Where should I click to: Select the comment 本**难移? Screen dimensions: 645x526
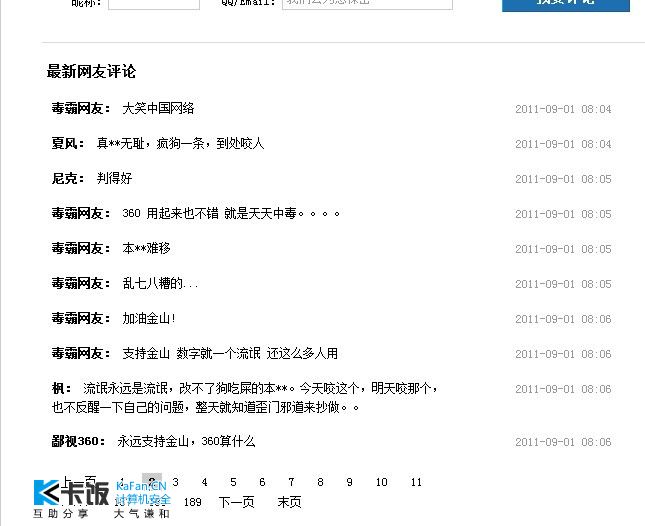[146, 248]
